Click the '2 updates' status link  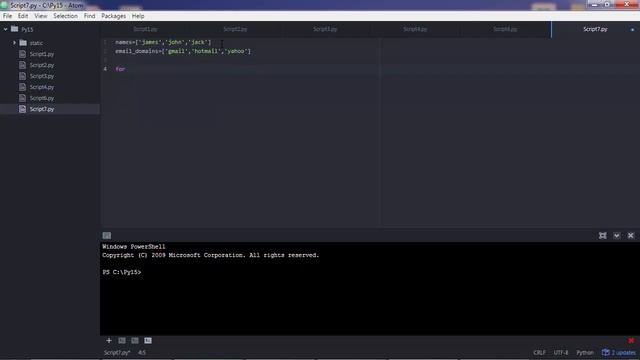point(623,352)
